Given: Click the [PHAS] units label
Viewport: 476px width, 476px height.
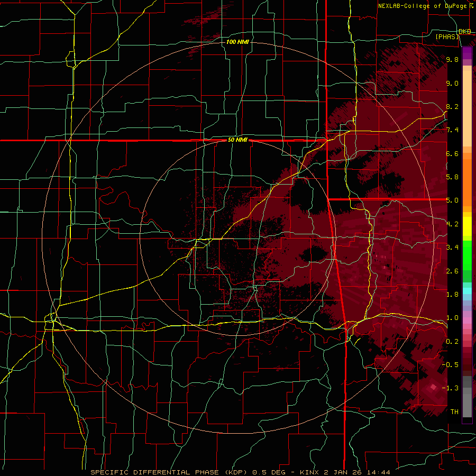Looking at the screenshot, I should click(447, 36).
